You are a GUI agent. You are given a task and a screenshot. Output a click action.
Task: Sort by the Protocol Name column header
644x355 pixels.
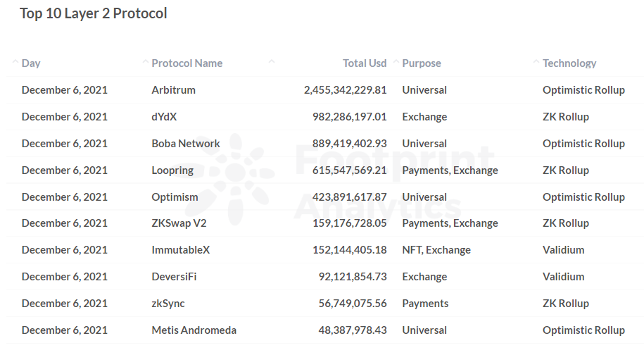187,63
